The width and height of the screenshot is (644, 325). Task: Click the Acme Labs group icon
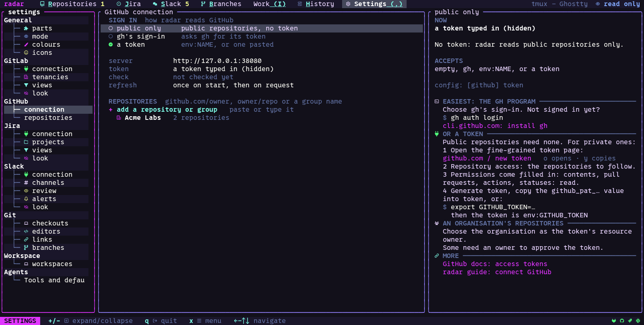[x=118, y=118]
